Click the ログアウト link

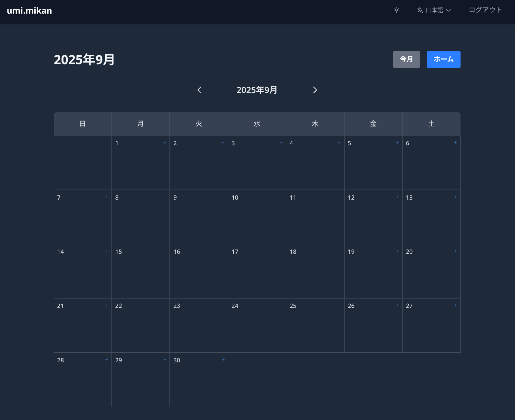pos(485,10)
